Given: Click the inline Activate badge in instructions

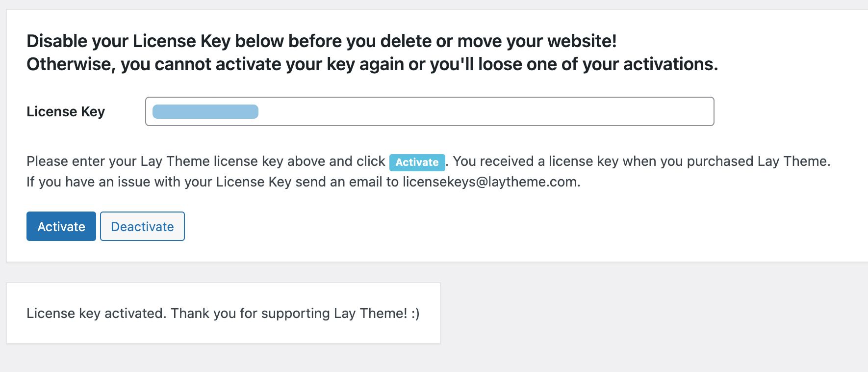Looking at the screenshot, I should pos(417,162).
